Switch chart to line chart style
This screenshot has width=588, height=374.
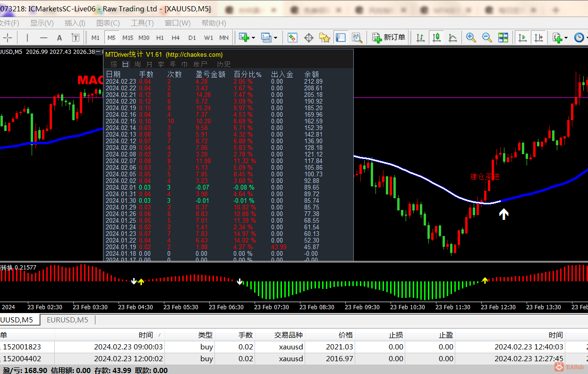click(452, 37)
